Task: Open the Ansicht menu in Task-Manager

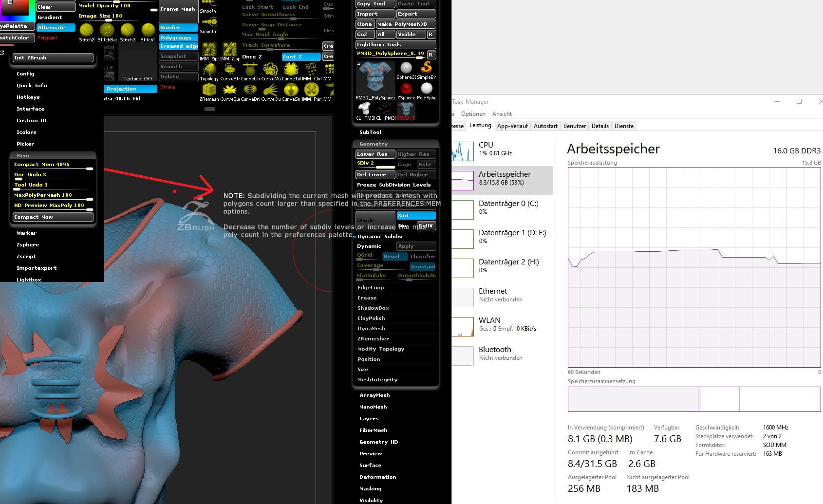Action: coord(502,114)
